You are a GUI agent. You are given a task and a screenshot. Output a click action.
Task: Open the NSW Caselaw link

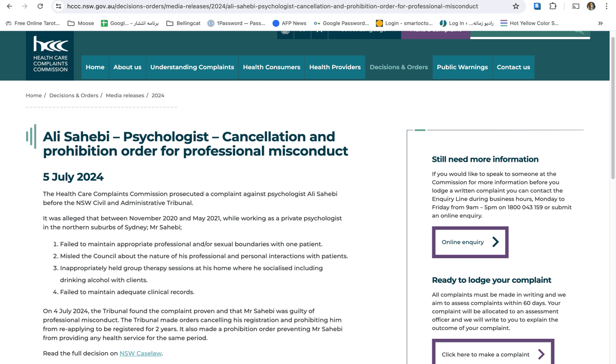pos(141,353)
